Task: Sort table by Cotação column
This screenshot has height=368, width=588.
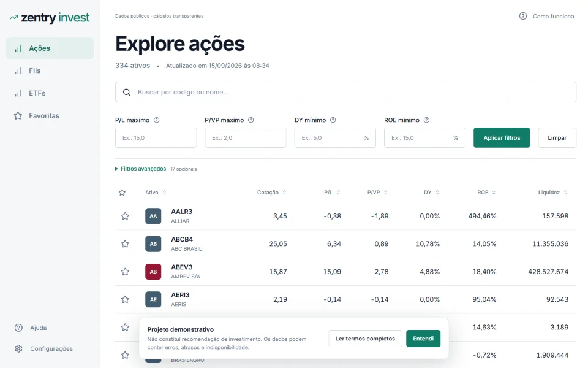Action: coord(271,192)
